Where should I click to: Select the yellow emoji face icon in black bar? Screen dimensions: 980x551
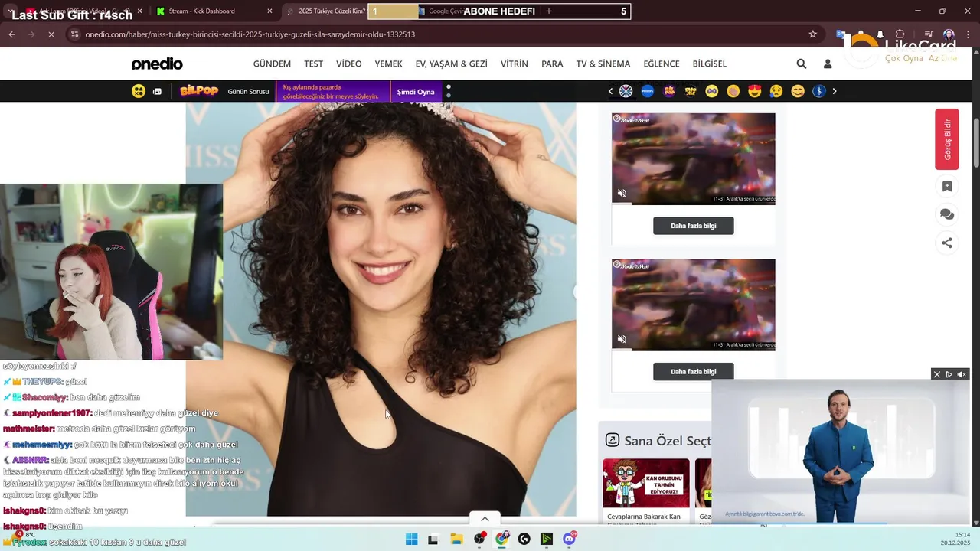click(139, 91)
